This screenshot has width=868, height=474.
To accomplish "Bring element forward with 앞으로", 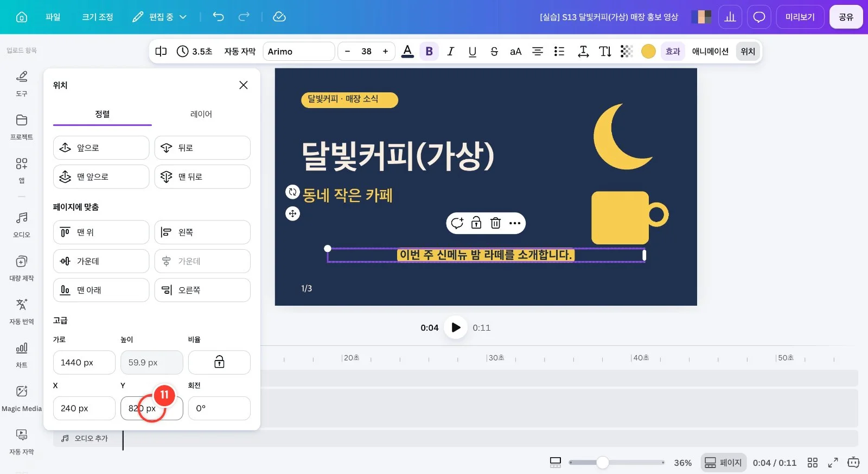I will pyautogui.click(x=101, y=148).
